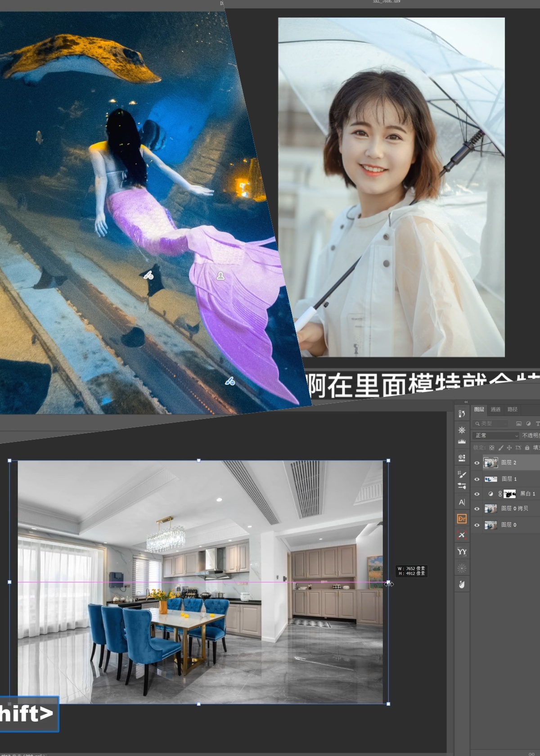Screen dimensions: 540x756
Task: Open the ship-wheel Navigator panel icon
Action: coord(462,430)
